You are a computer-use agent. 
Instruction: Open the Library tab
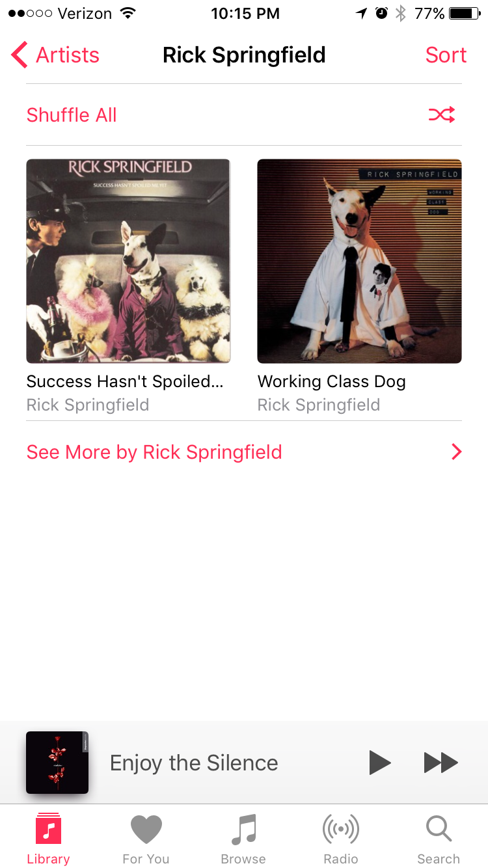48,839
